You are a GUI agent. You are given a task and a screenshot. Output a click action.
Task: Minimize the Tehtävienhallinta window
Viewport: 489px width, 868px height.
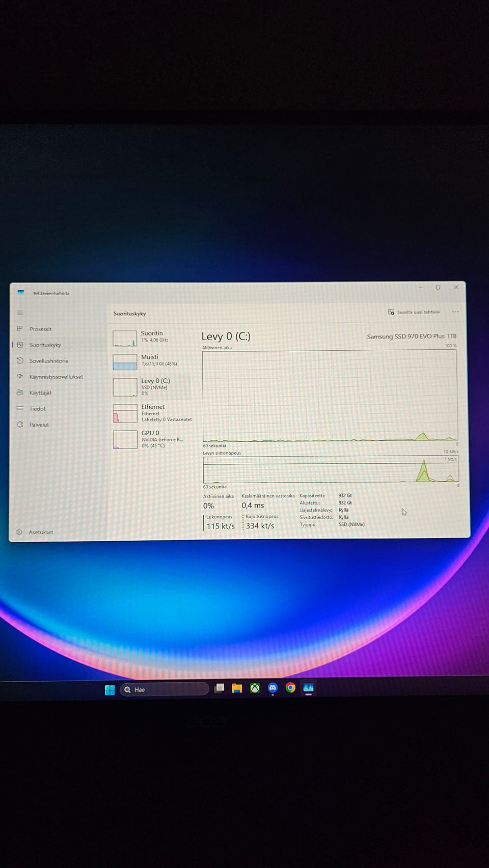[x=420, y=288]
